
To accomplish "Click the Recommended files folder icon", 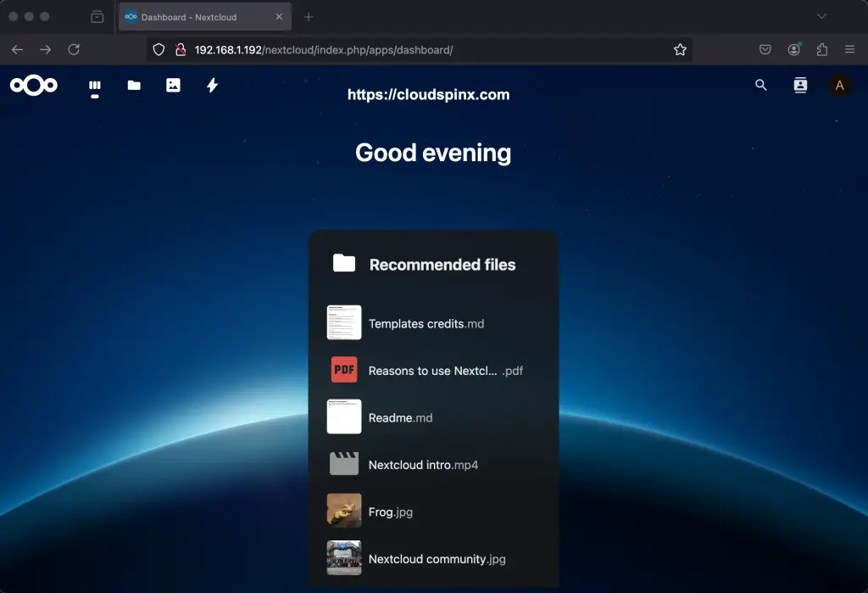I will coord(343,264).
